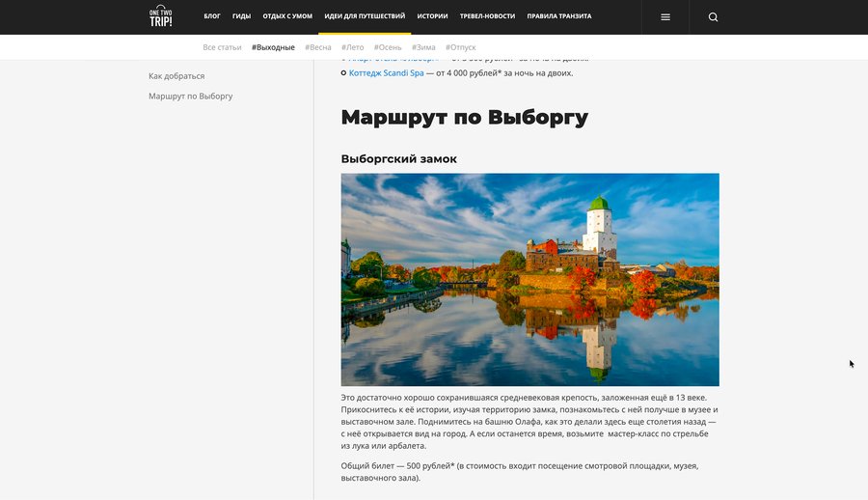The height and width of the screenshot is (500, 868).
Task: Select ИДЕИ ДЛЯ ПУТЕШЕСТВИЙ tab
Action: tap(365, 16)
